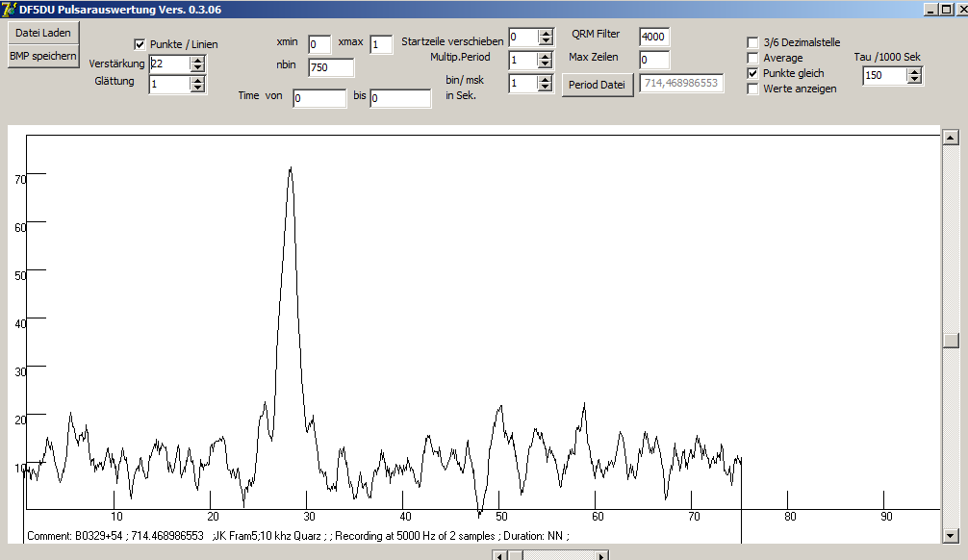
Task: Click the Multip.Period input field
Action: click(x=523, y=61)
